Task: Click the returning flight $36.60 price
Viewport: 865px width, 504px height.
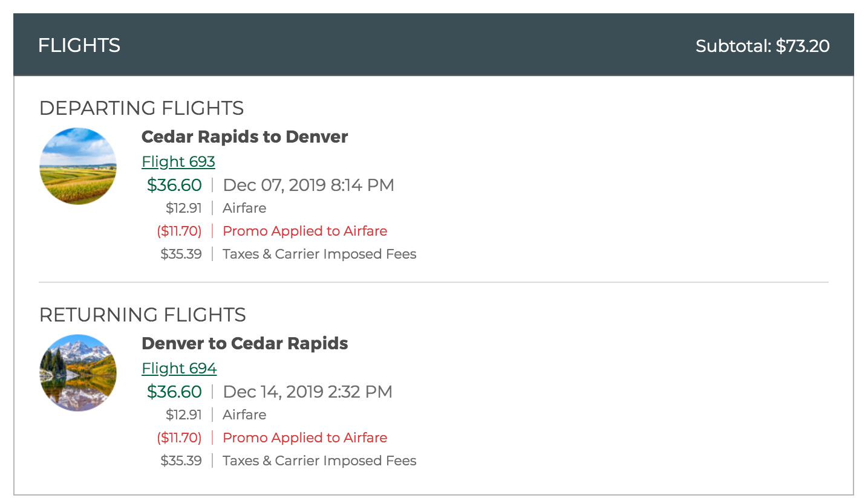Action: 174,392
